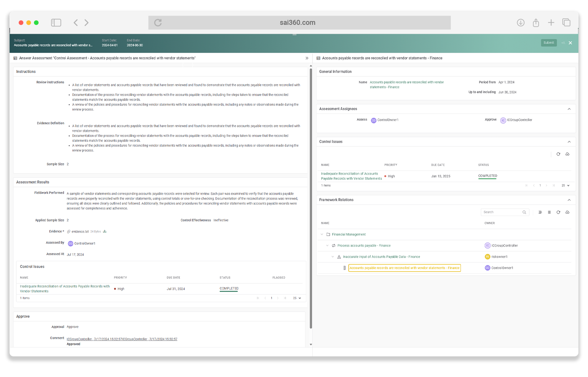Viewport: 588px width, 377px height.
Task: Collapse the Process accounts payable node
Action: pos(327,246)
